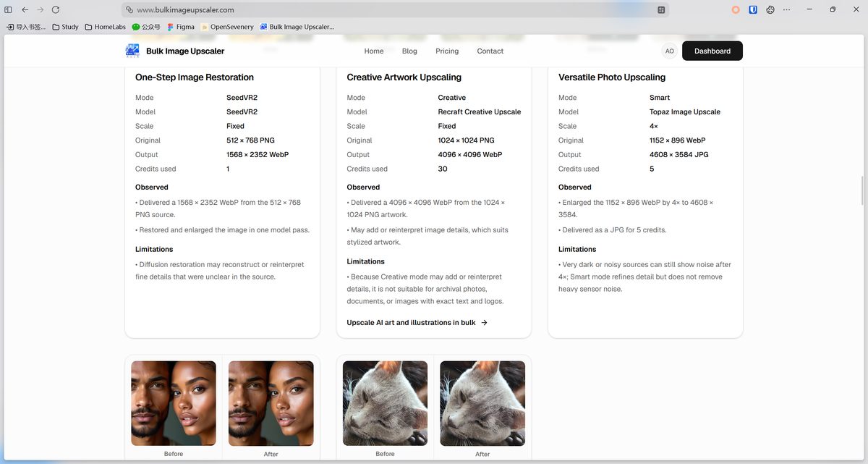Screen dimensions: 868x464
Task: Click the Bulk Image Upscaler logo icon
Action: 132,51
